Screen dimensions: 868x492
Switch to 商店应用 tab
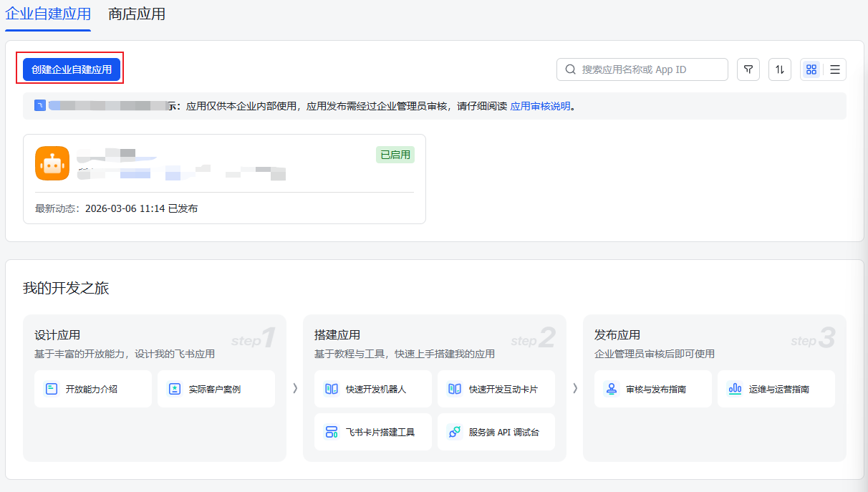click(137, 14)
